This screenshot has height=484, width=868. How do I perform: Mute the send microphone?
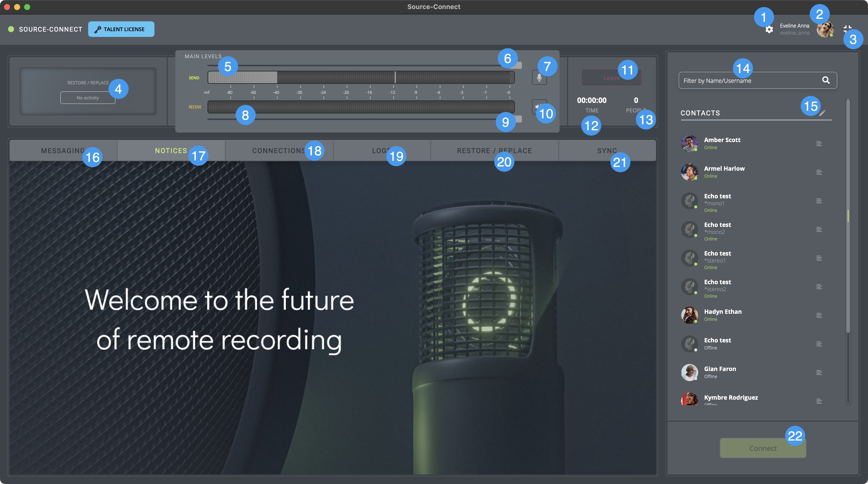[x=539, y=78]
